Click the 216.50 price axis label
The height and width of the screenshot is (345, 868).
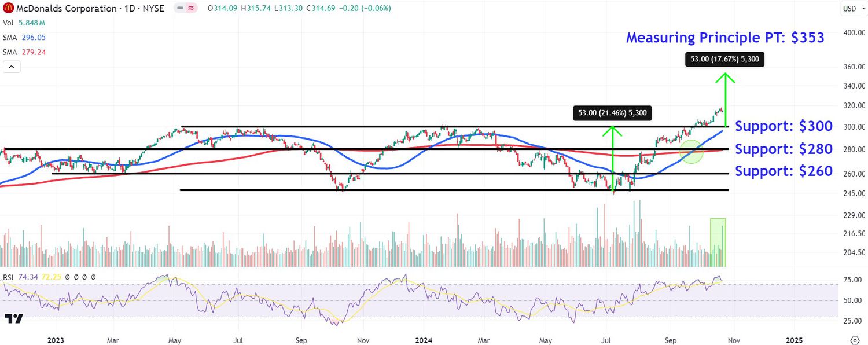pos(854,234)
